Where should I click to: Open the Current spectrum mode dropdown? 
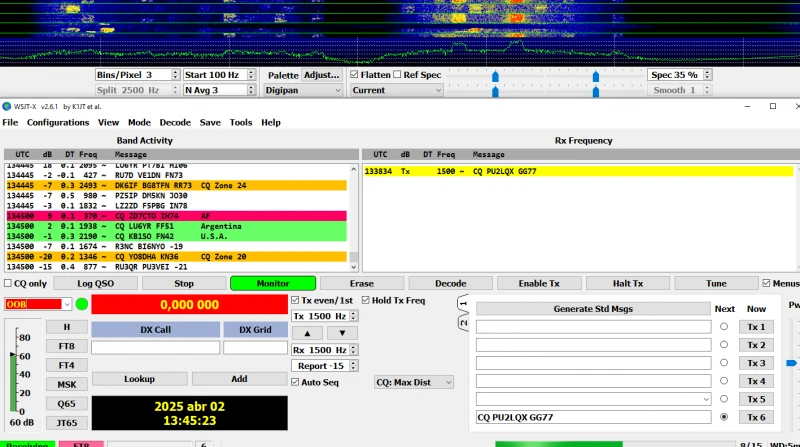coord(396,90)
